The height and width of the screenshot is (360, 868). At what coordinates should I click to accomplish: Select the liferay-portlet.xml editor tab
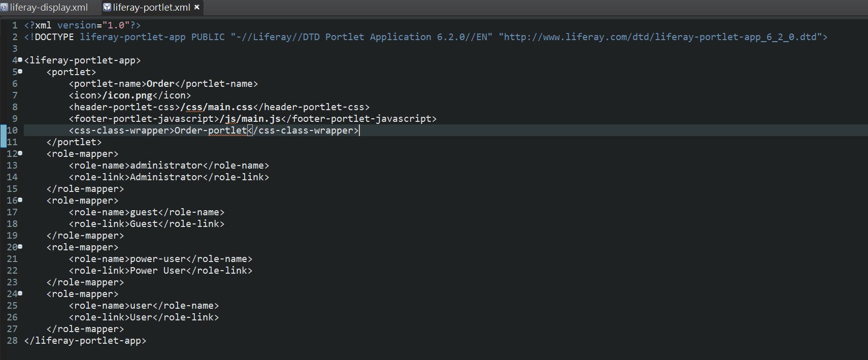(151, 8)
